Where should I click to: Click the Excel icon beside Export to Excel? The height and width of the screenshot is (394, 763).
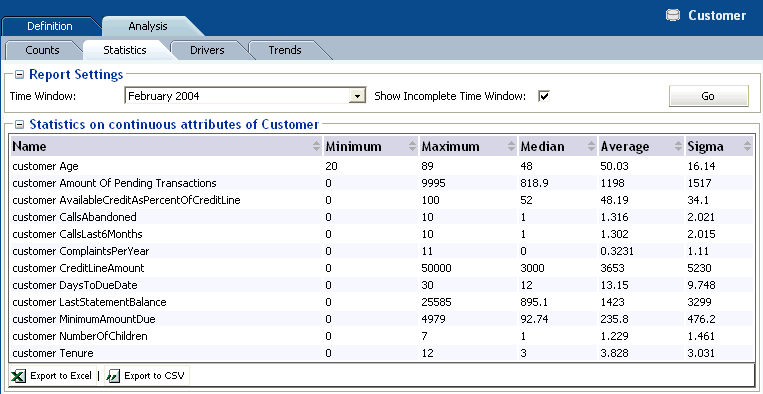coord(18,376)
